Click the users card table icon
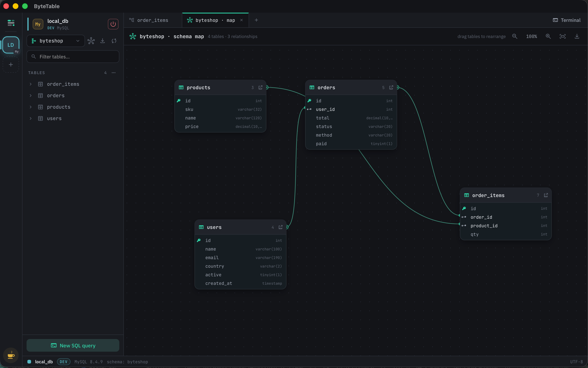 (201, 227)
